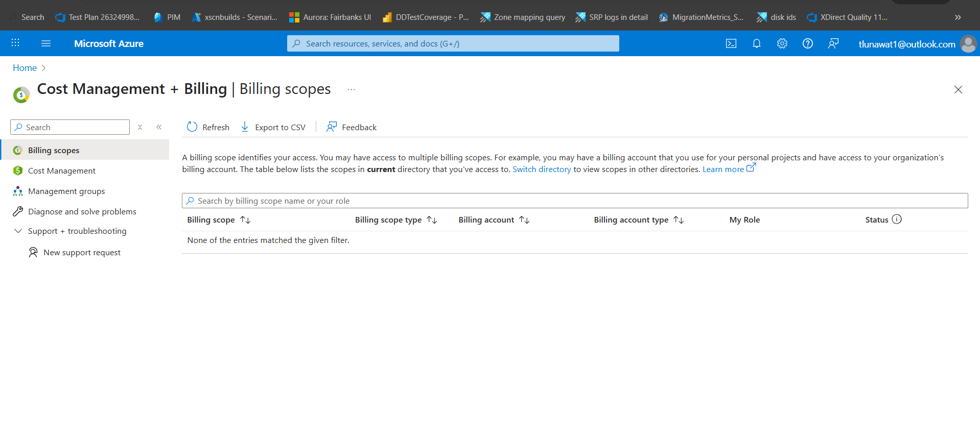The image size is (980, 439).
Task: Show more bookmarks with the overflow chevron
Action: pos(958,17)
